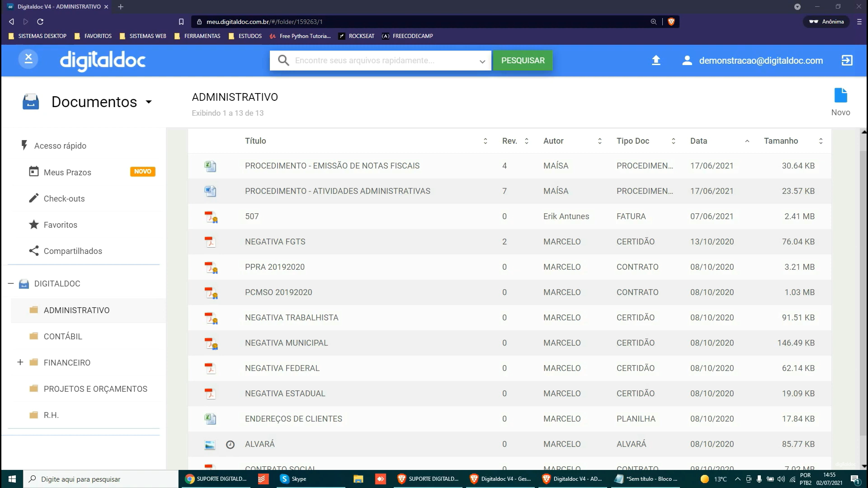Click the upload arrow icon in the header
868x488 pixels.
tap(656, 61)
